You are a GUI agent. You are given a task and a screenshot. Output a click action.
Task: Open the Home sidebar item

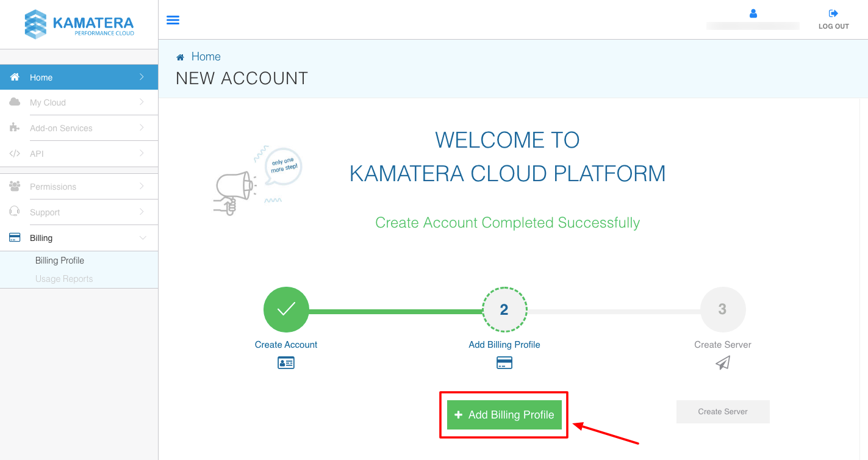click(x=79, y=77)
